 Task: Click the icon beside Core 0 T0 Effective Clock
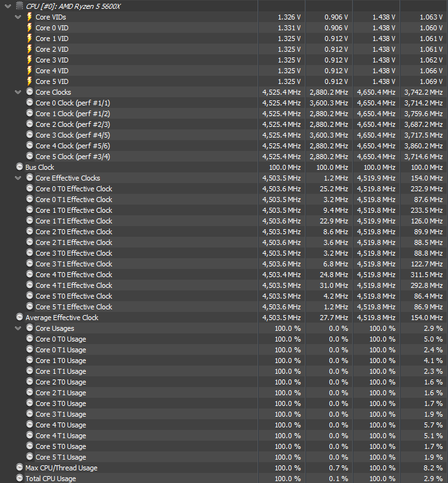point(30,188)
